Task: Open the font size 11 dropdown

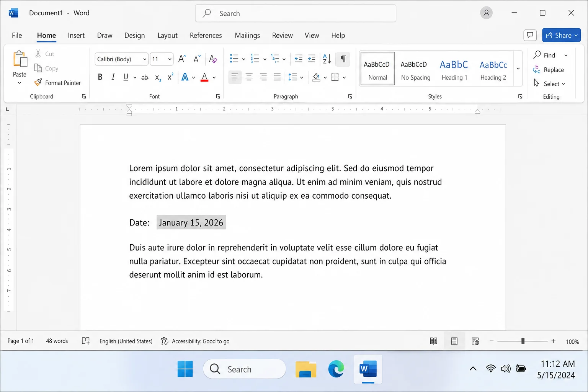Action: point(170,59)
